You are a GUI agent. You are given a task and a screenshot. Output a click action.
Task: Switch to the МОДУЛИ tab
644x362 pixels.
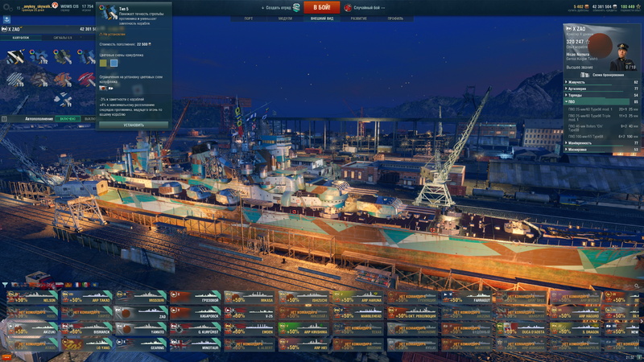[x=285, y=19]
